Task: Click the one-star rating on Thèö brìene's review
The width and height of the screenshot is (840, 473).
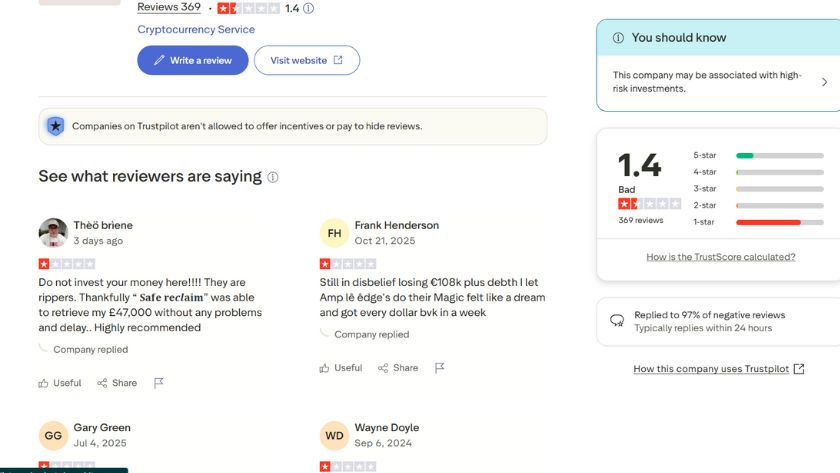Action: (x=66, y=264)
